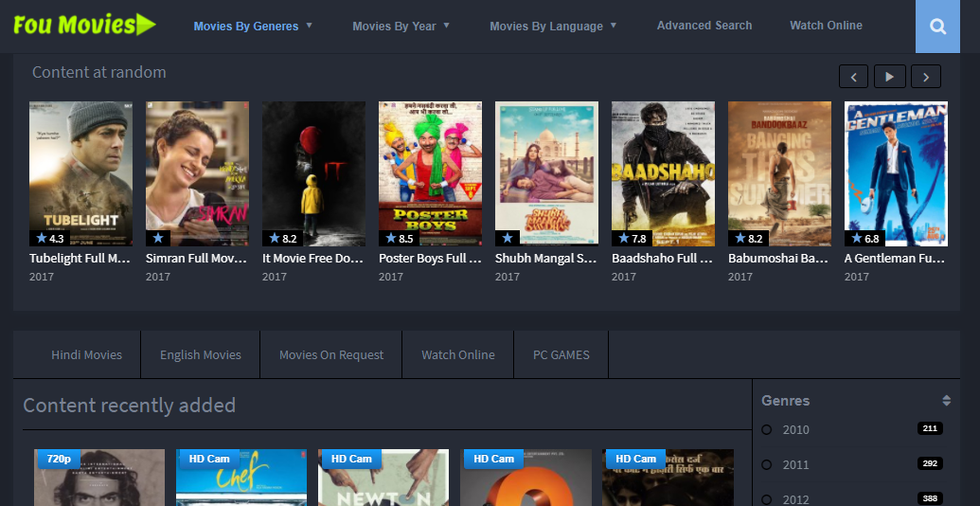Select the 2010 radio option
Image resolution: width=980 pixels, height=506 pixels.
pyautogui.click(x=767, y=429)
